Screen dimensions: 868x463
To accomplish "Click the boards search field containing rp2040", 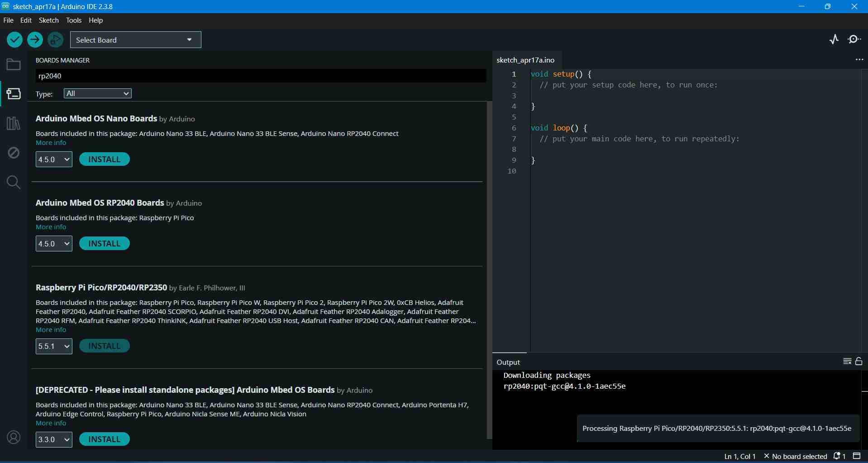I will point(261,76).
